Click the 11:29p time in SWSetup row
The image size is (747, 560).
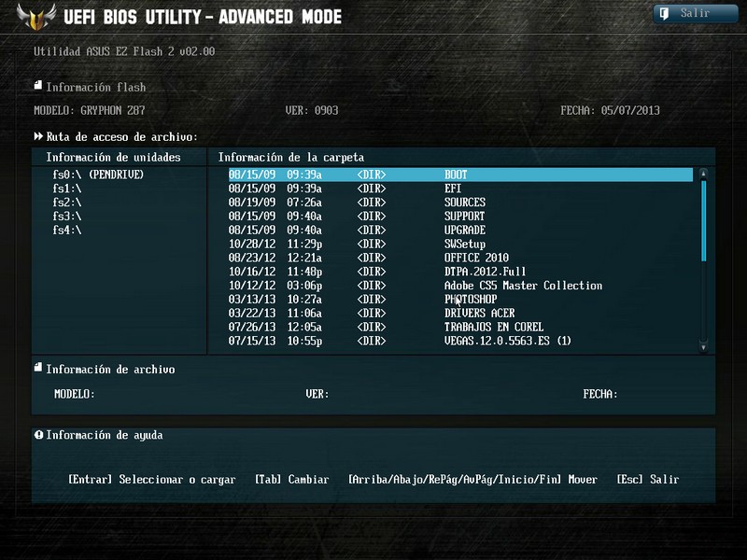pyautogui.click(x=304, y=244)
